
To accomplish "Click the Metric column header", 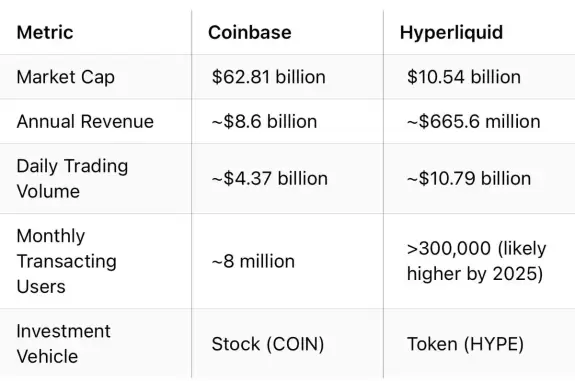I will tap(45, 32).
